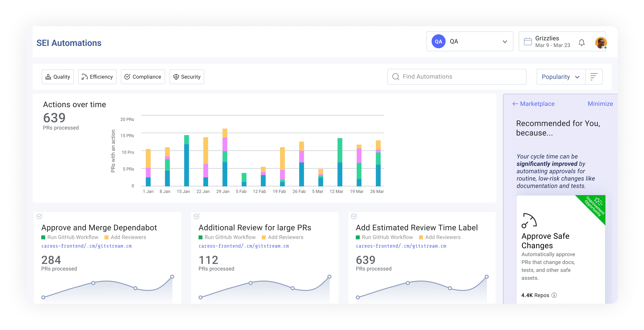Click the 12 Mar bar in the chart
This screenshot has width=644, height=330.
tap(340, 162)
